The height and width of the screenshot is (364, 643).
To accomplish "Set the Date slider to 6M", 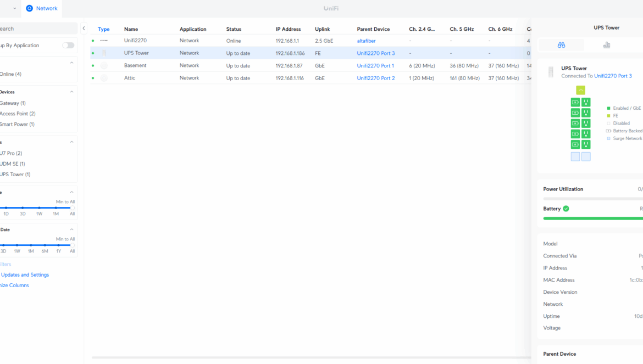I will pos(45,245).
